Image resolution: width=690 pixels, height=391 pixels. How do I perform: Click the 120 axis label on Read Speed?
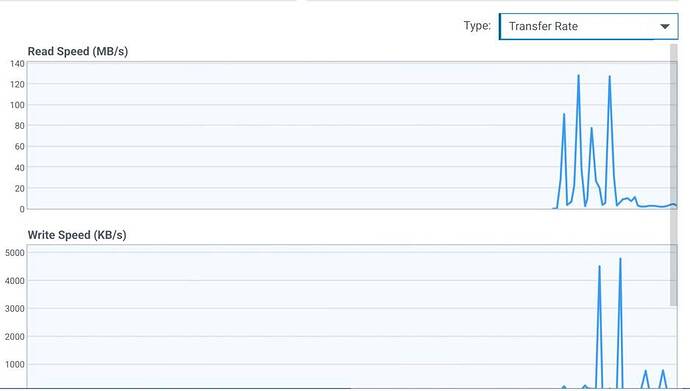click(x=17, y=84)
